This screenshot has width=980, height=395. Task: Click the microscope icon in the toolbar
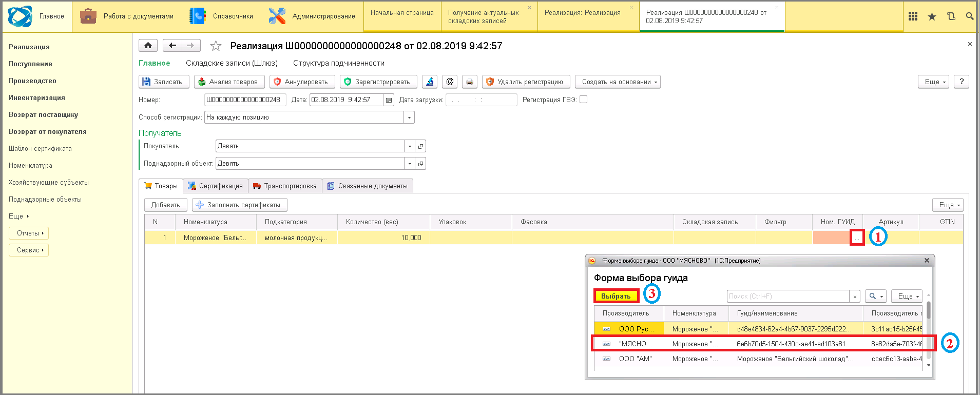coord(430,82)
